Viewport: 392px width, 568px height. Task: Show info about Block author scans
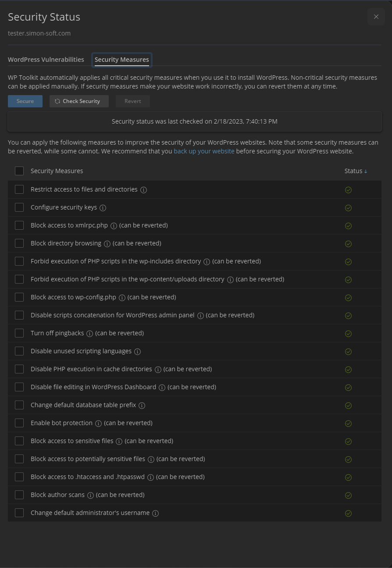click(x=90, y=495)
